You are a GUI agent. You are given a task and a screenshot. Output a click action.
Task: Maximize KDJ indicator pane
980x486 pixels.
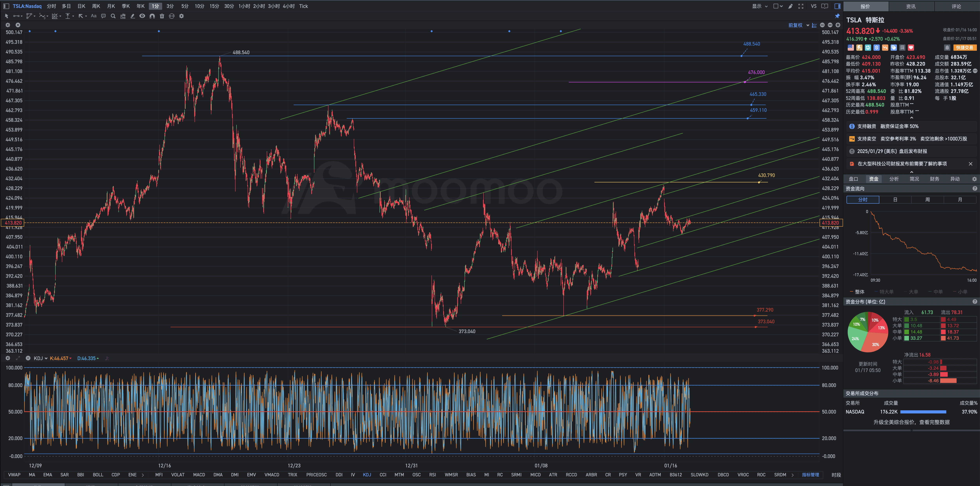click(x=18, y=358)
